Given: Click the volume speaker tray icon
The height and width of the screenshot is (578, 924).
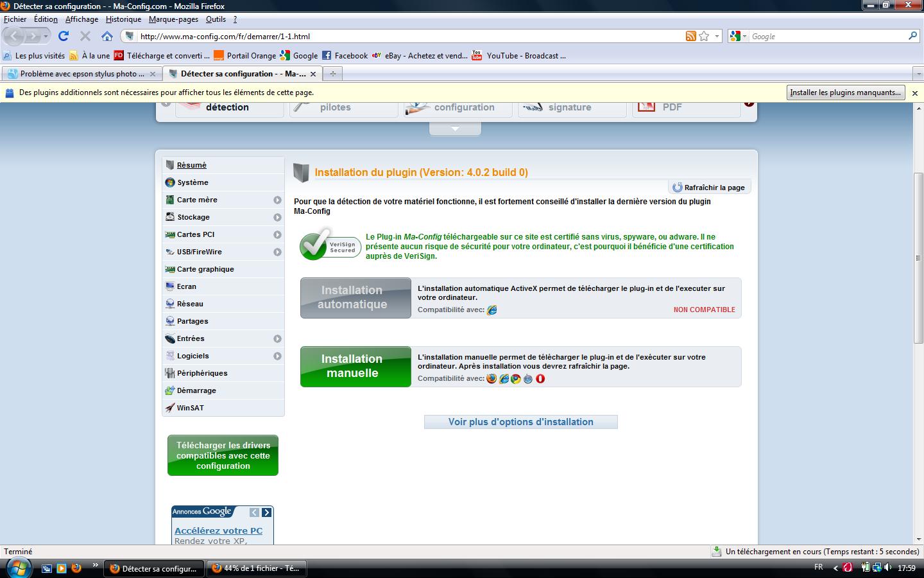Looking at the screenshot, I should (x=888, y=568).
